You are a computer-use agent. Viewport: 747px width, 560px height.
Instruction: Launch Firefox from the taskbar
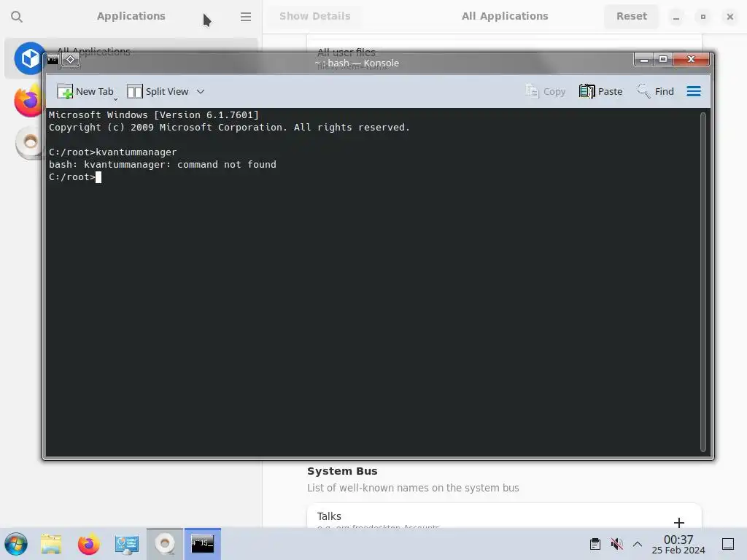(88, 544)
